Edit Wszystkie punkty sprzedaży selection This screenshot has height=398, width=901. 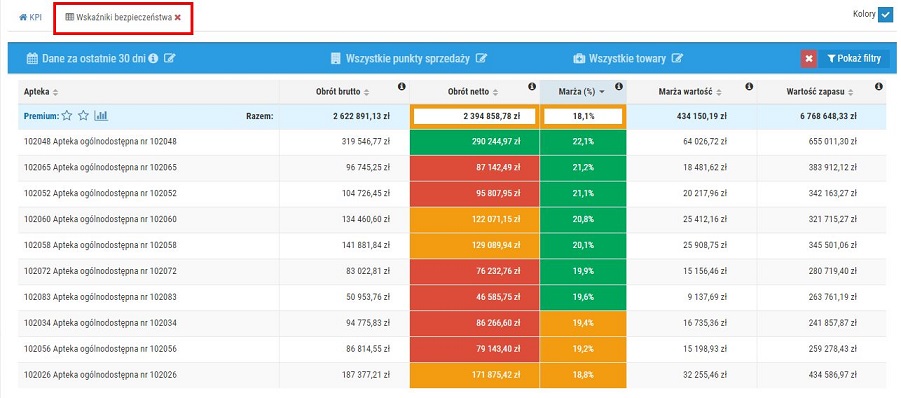coord(482,59)
